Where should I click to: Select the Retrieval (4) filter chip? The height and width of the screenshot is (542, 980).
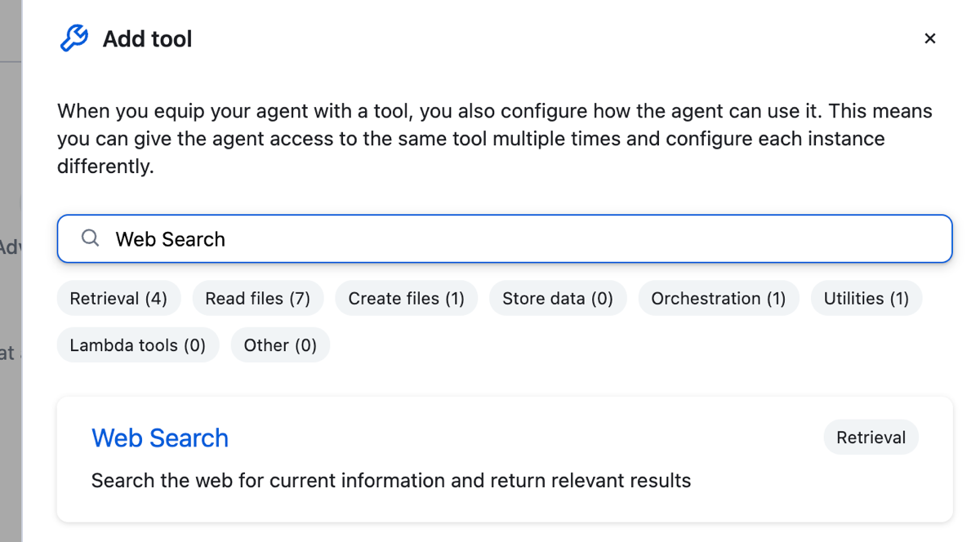[118, 298]
